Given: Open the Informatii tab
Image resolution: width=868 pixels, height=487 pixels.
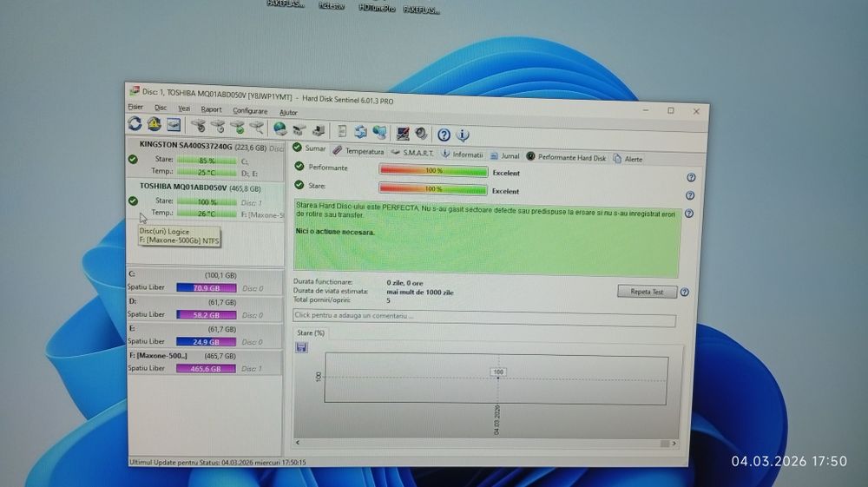Looking at the screenshot, I should tap(463, 155).
